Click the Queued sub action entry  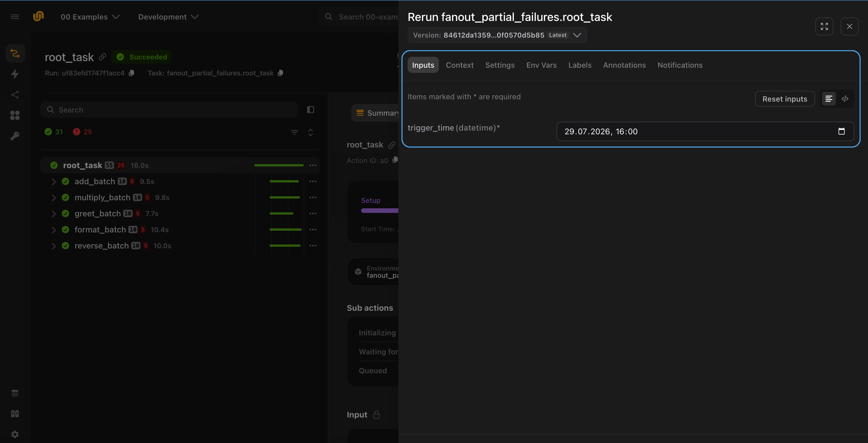pyautogui.click(x=373, y=371)
